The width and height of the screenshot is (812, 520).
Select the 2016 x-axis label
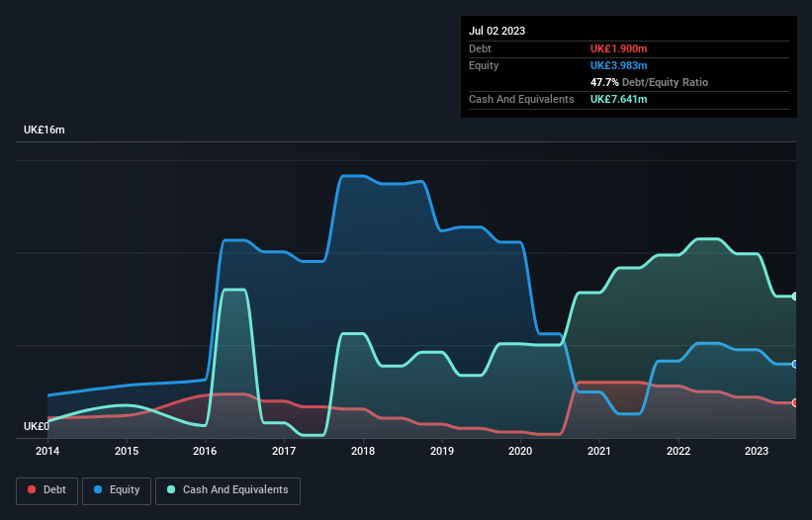[205, 451]
